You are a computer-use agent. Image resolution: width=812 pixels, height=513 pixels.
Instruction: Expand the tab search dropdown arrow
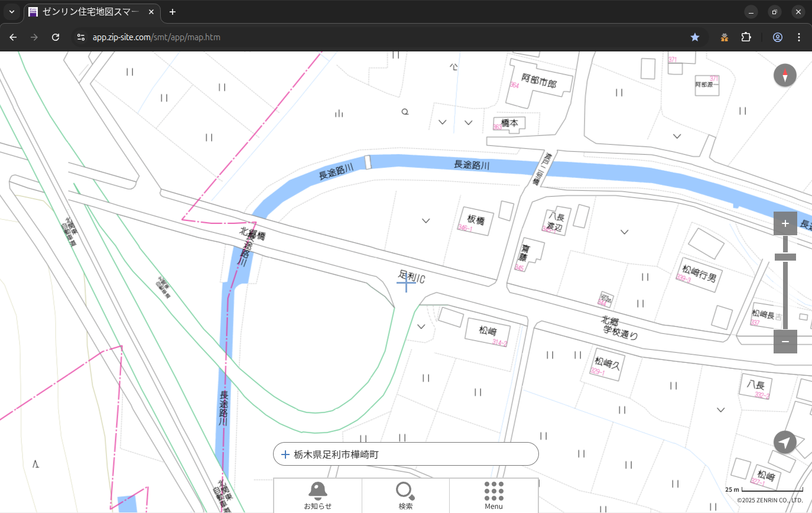tap(11, 12)
